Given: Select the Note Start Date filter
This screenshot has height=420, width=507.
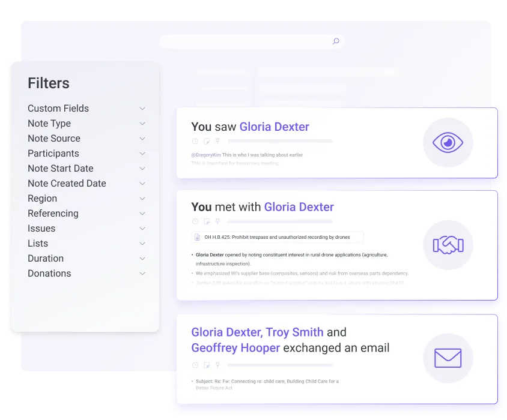Looking at the screenshot, I should [x=60, y=169].
